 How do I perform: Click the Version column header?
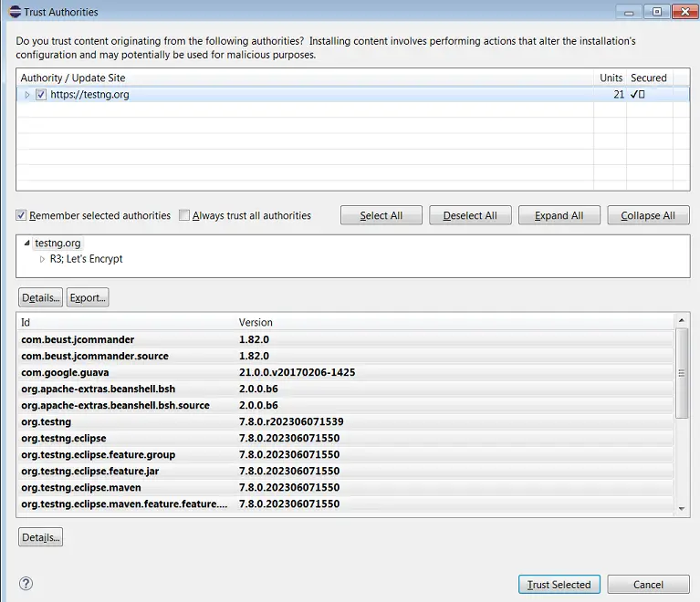pos(454,322)
